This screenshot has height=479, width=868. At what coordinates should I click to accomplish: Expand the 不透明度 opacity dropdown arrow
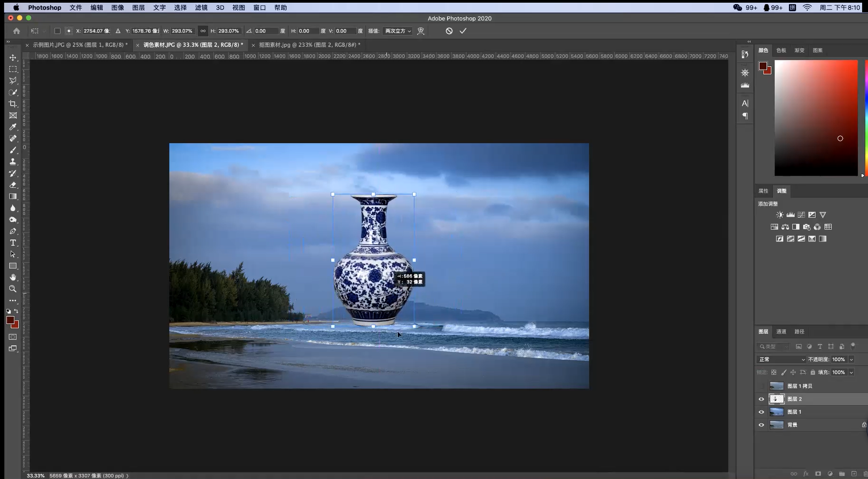pos(851,359)
